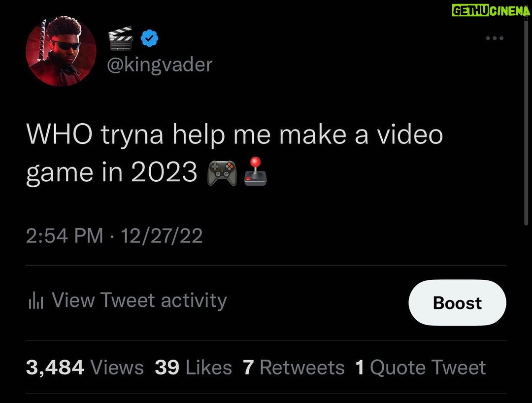Click the word Views in stats

[x=117, y=368]
